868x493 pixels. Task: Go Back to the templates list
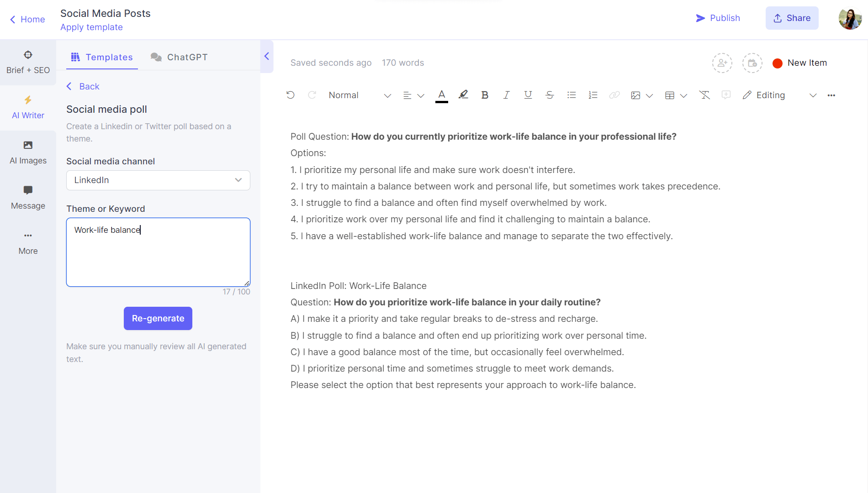point(83,86)
